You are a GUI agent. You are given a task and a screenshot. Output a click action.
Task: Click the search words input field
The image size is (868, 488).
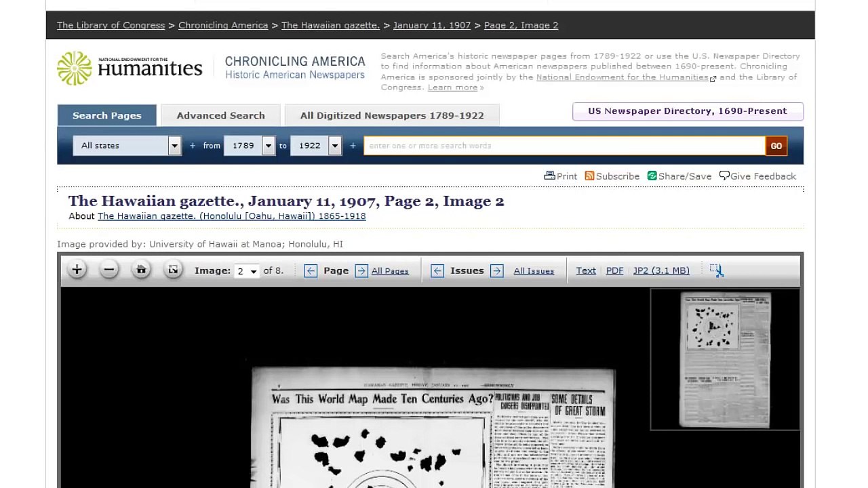tap(564, 146)
